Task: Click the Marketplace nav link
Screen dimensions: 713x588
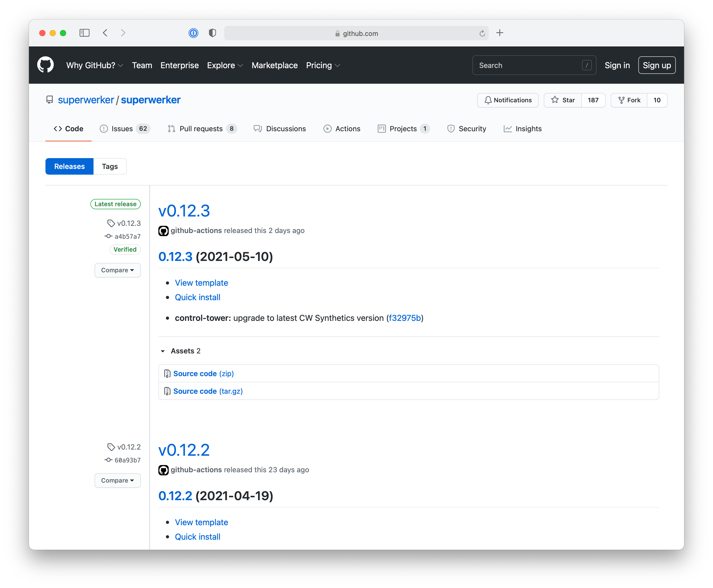Action: point(274,65)
